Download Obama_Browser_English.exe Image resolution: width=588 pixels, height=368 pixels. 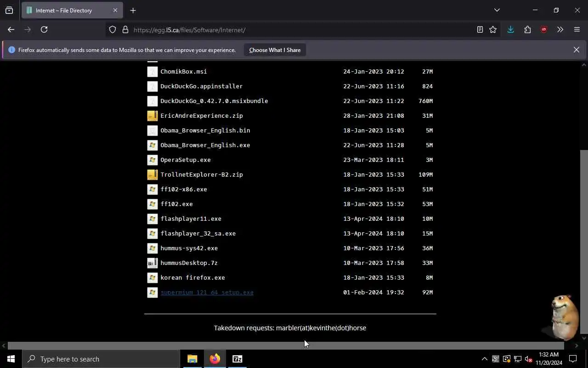tap(205, 145)
